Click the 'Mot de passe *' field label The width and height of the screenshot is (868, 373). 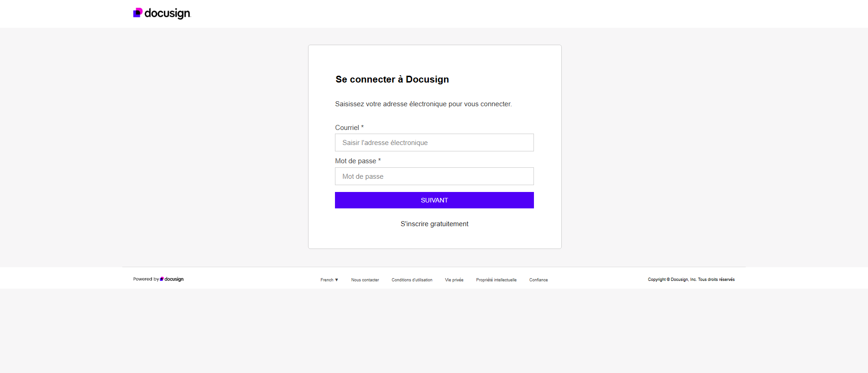pyautogui.click(x=358, y=161)
